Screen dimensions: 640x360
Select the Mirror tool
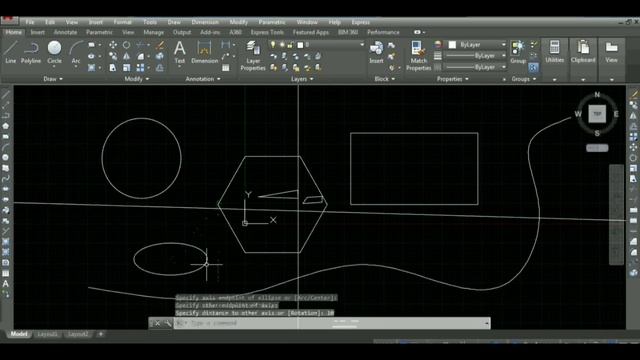pos(127,56)
